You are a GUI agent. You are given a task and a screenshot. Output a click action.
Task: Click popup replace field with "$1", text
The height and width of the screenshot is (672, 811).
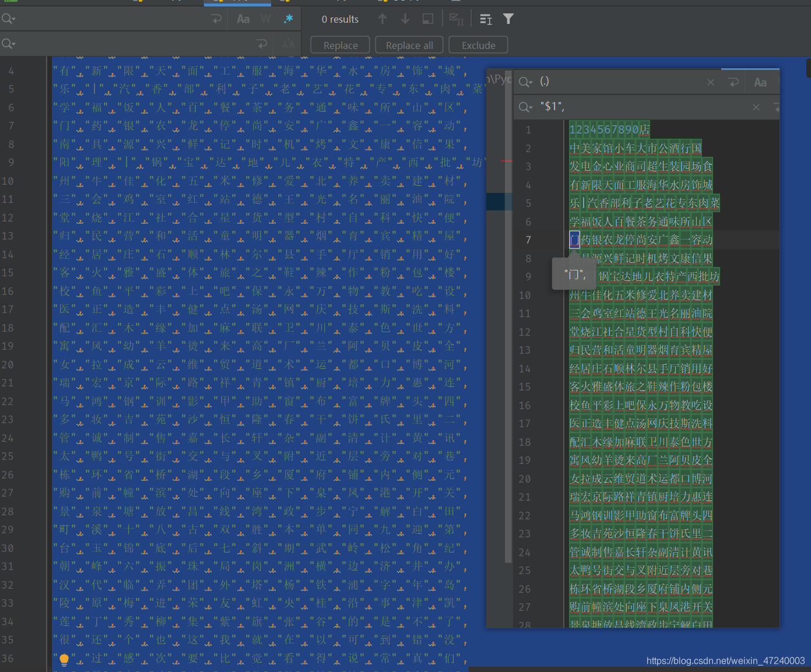[x=641, y=107]
